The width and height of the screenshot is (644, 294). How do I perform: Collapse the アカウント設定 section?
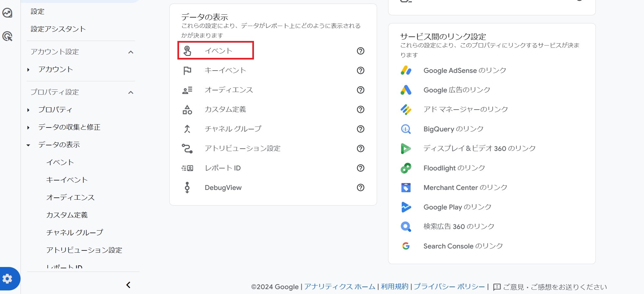(x=131, y=52)
